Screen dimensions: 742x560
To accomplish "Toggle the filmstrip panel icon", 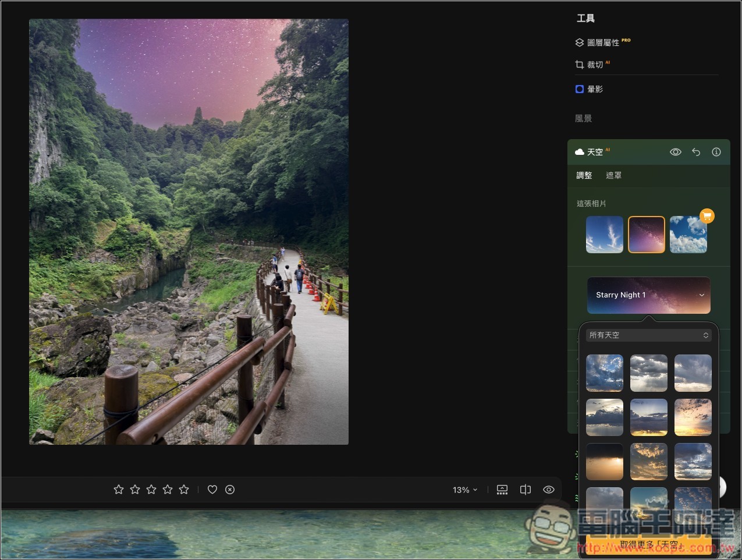I will pyautogui.click(x=502, y=490).
